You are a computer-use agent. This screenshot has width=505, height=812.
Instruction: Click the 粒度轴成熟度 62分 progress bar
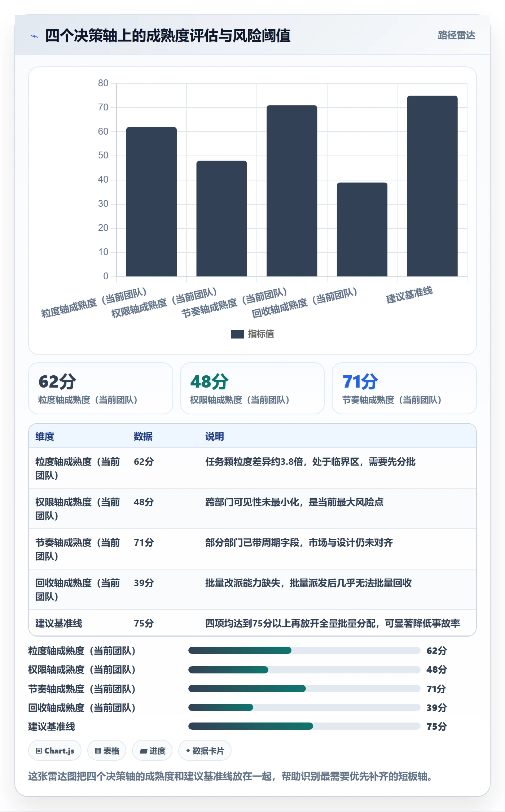point(304,650)
